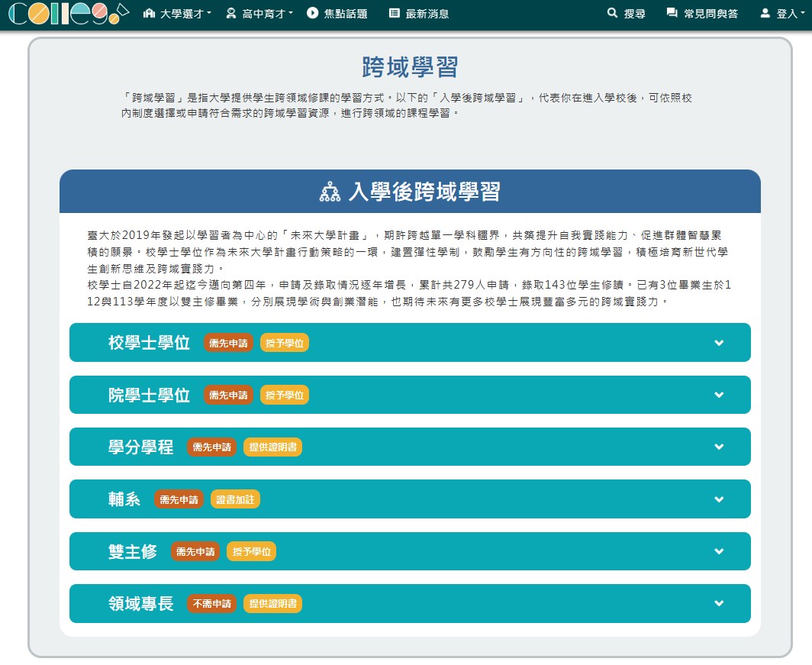The image size is (812, 665).
Task: Expand the 校學士學位 section chevron
Action: click(x=718, y=343)
